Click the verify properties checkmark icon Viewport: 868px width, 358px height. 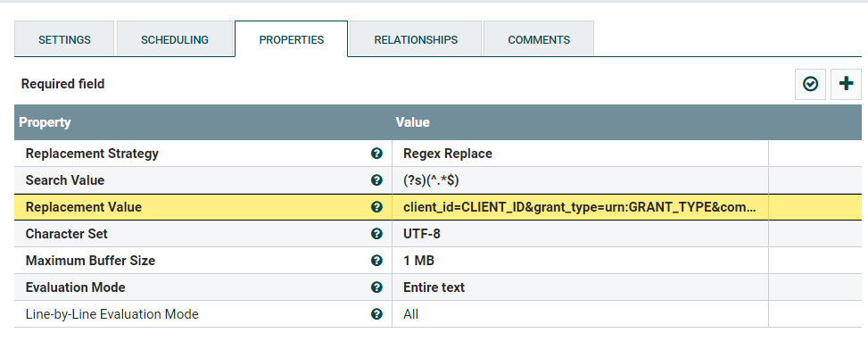(810, 84)
